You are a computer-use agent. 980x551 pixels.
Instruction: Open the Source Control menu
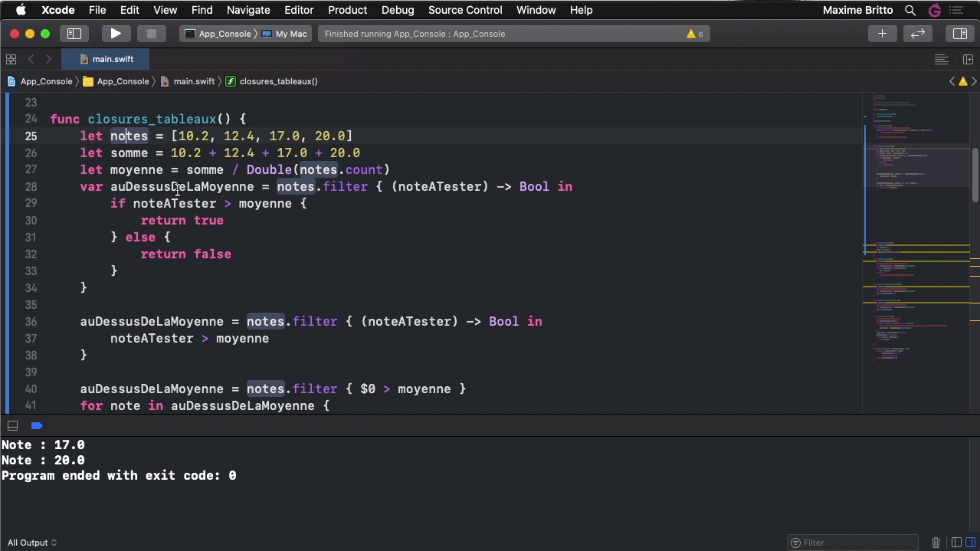coord(465,10)
